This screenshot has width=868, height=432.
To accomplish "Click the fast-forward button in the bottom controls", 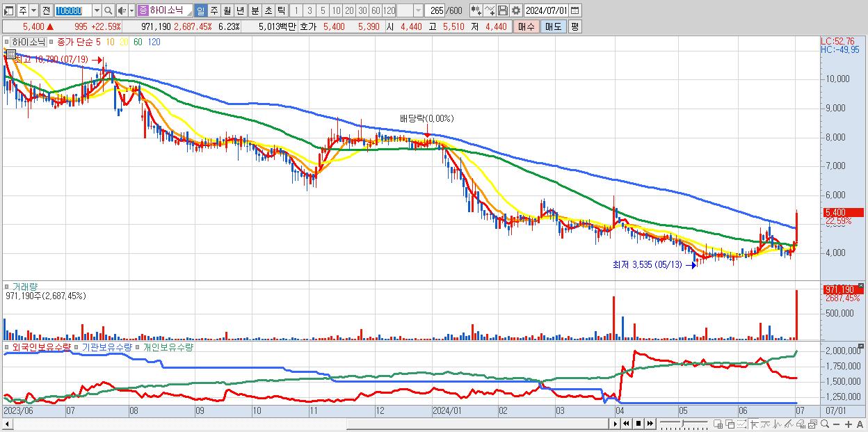I will (x=650, y=424).
